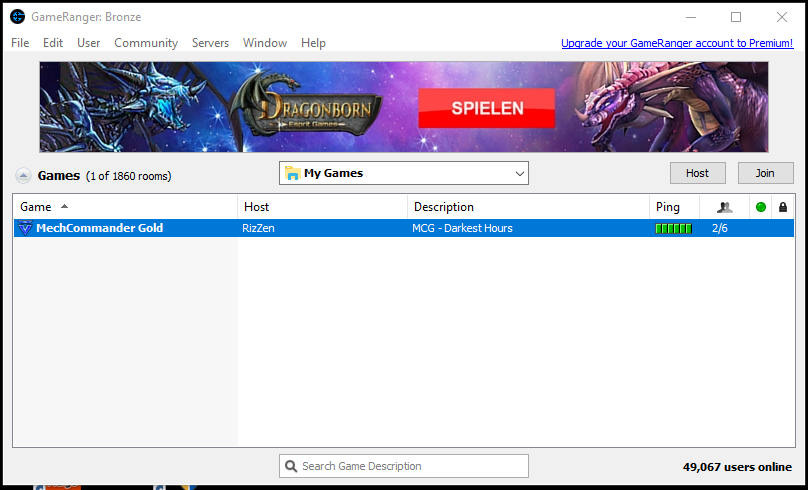
Task: Click the green ping bar for RizZen's room
Action: click(674, 228)
